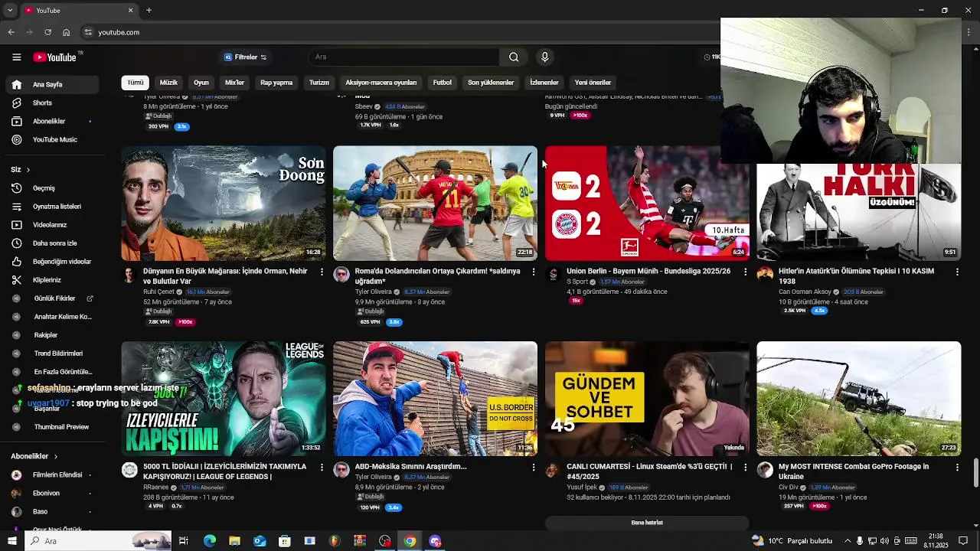This screenshot has height=551, width=980.
Task: Reload the page in browser
Action: click(47, 32)
